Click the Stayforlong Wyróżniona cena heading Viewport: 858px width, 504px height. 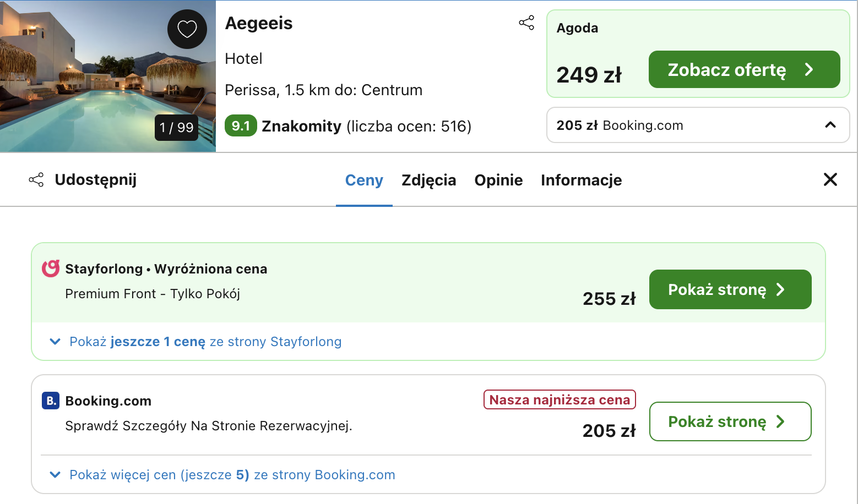point(166,269)
